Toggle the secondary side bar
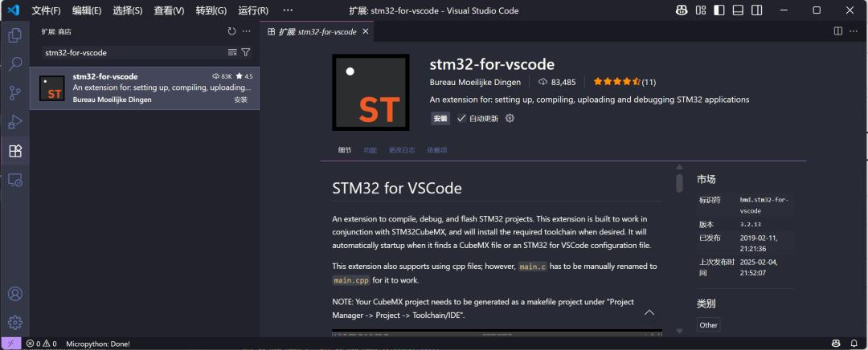Viewport: 868px width, 350px height. (x=756, y=10)
